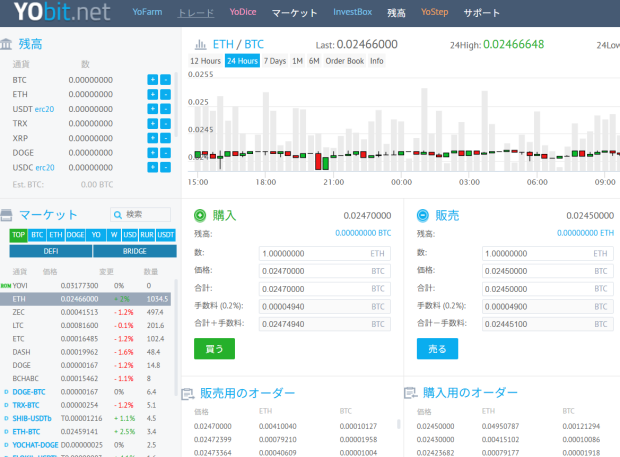The image size is (620, 457).
Task: Select the TOP market filter
Action: pyautogui.click(x=19, y=235)
